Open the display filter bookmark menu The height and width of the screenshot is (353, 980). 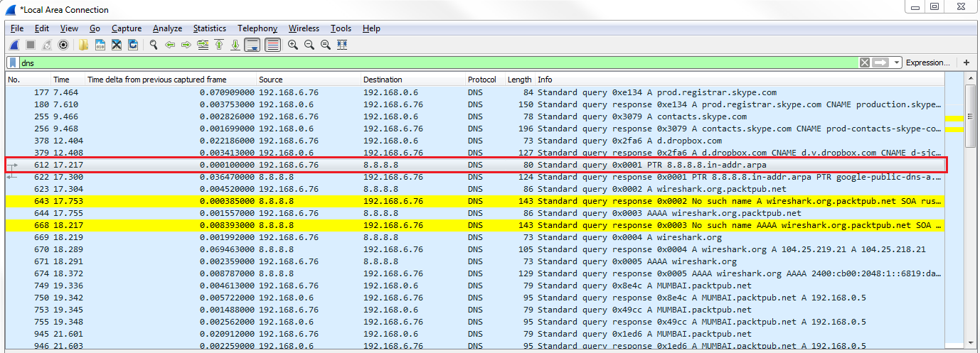click(x=14, y=63)
